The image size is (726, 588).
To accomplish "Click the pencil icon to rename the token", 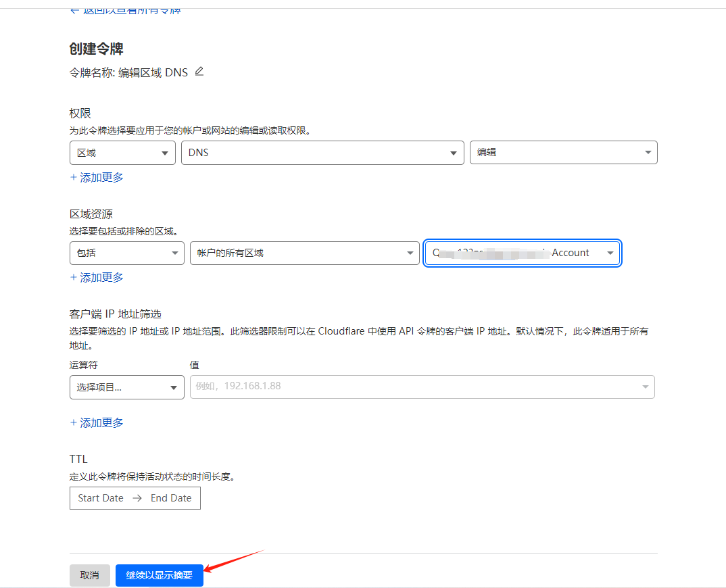I will tap(199, 72).
